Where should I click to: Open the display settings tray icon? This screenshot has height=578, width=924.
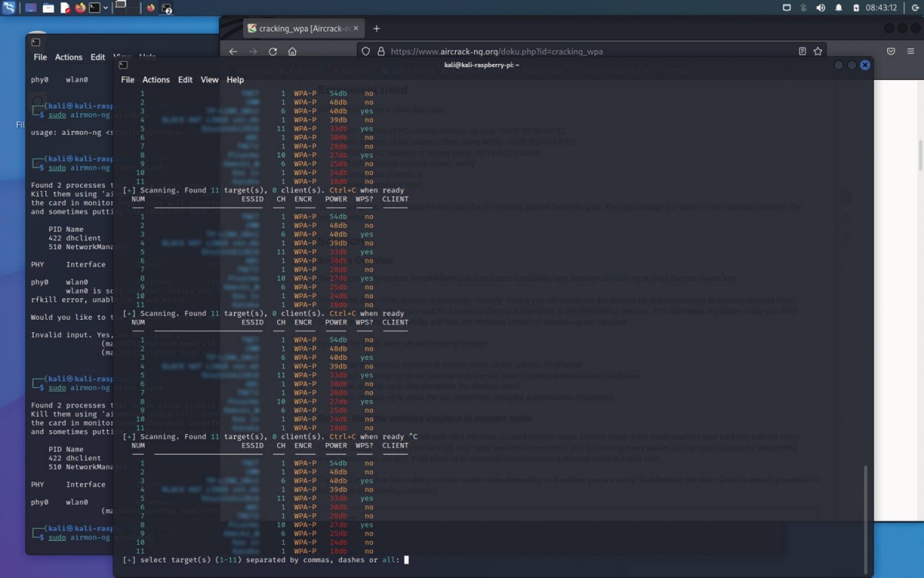(x=786, y=8)
